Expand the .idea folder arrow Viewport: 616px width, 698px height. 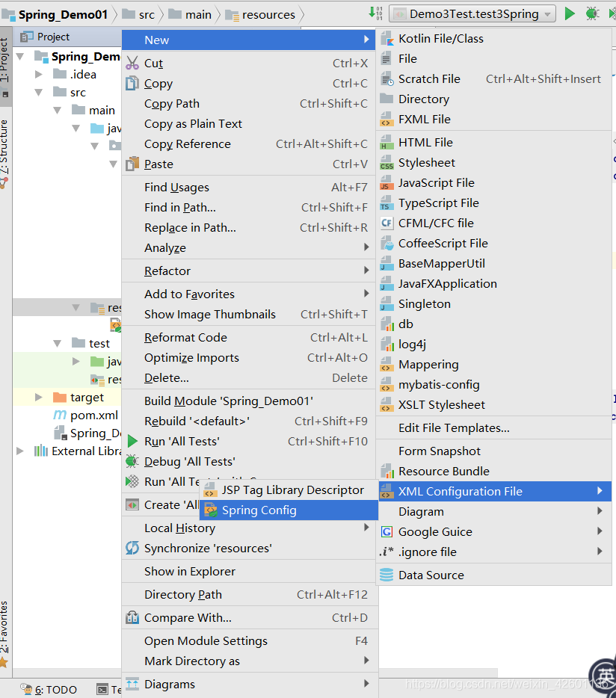(x=39, y=74)
